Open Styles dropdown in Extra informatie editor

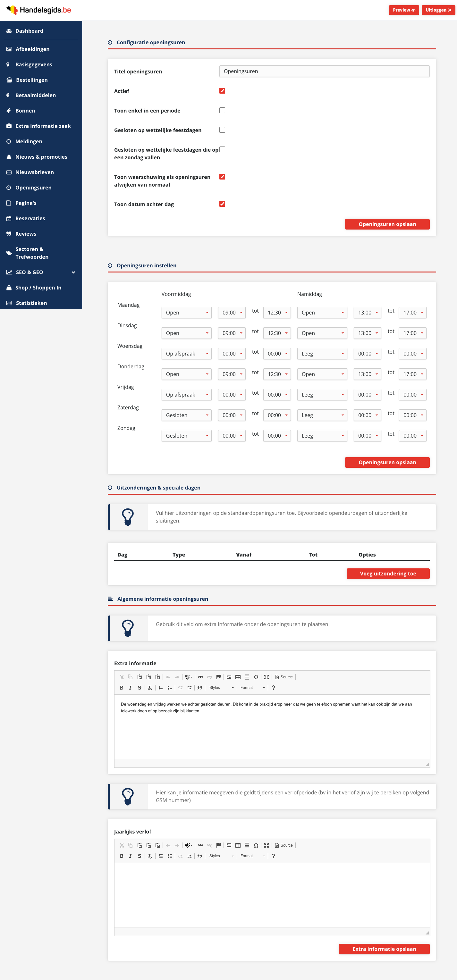click(222, 688)
